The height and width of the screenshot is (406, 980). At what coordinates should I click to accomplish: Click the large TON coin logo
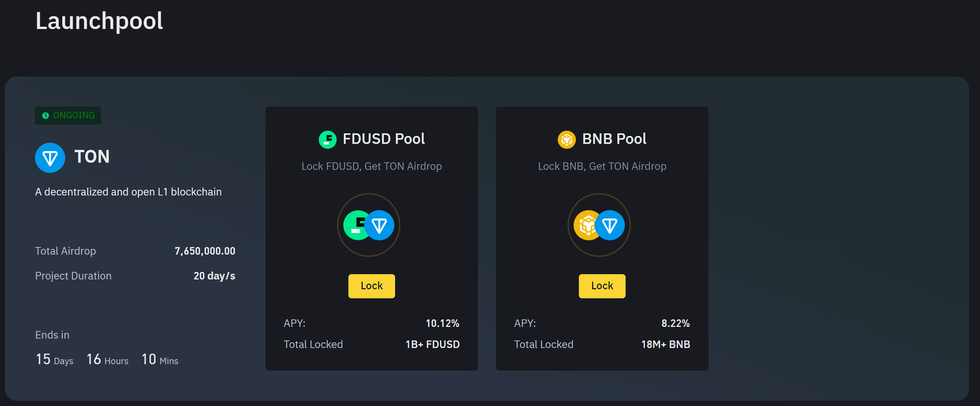click(x=50, y=157)
